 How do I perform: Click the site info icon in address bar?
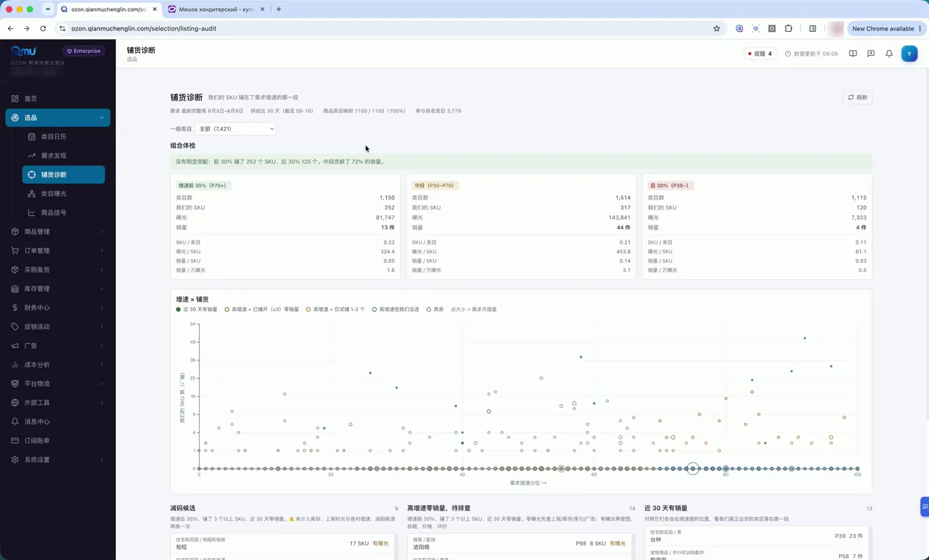(62, 28)
